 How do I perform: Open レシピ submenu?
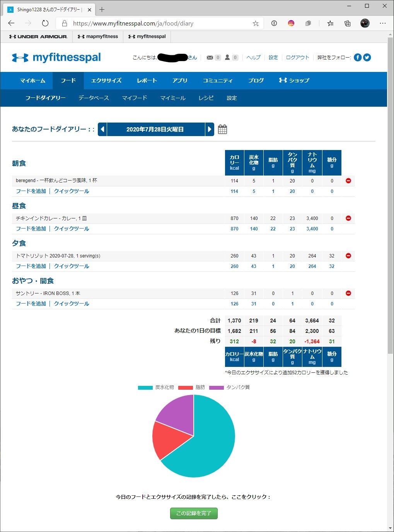click(206, 98)
